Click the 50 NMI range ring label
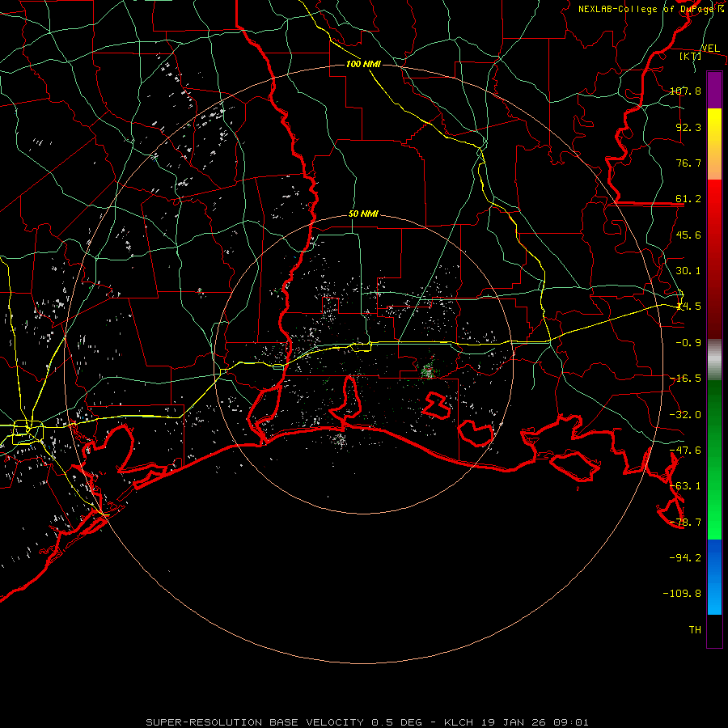The height and width of the screenshot is (728, 728). point(363,214)
